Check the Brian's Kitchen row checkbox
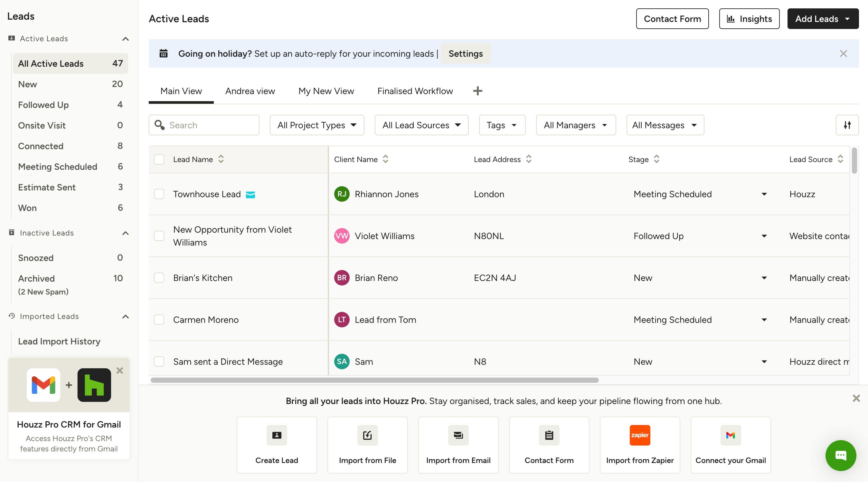The image size is (868, 482). pyautogui.click(x=159, y=278)
